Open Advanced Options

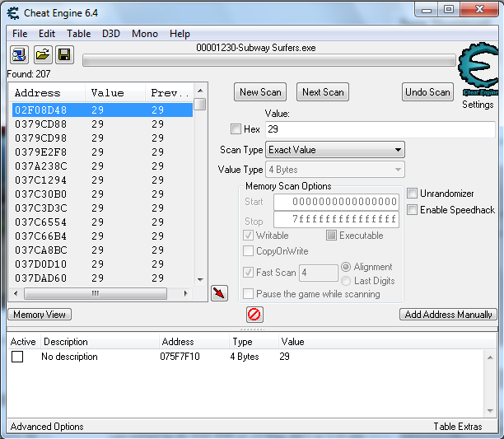pos(47,427)
